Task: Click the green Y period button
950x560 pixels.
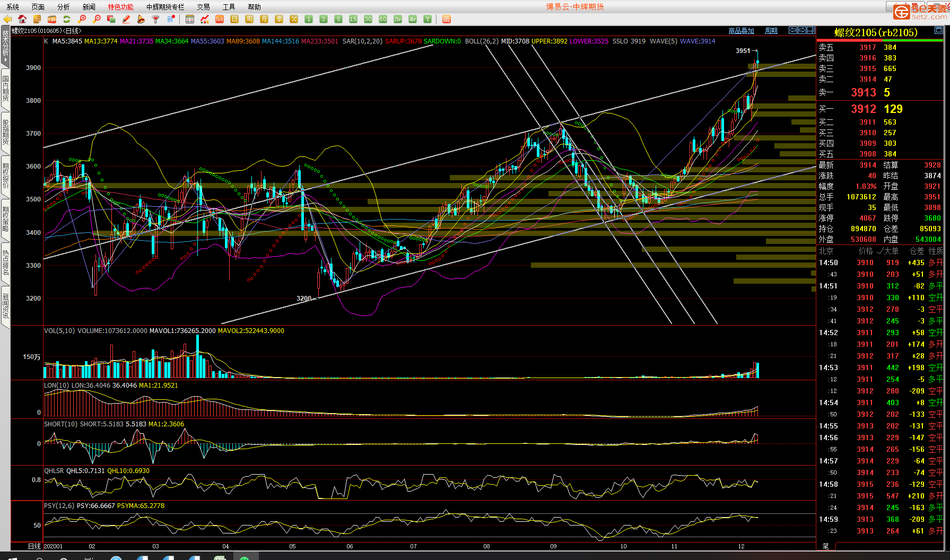Action: [428, 19]
